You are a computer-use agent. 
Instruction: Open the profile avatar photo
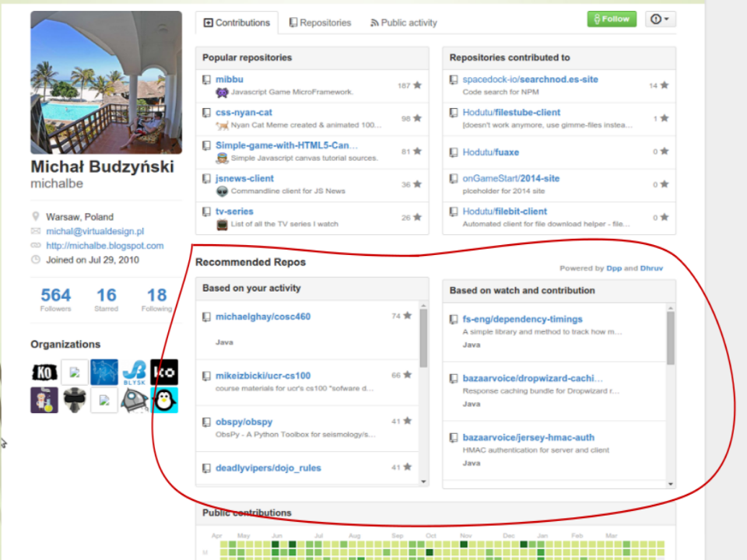click(107, 82)
